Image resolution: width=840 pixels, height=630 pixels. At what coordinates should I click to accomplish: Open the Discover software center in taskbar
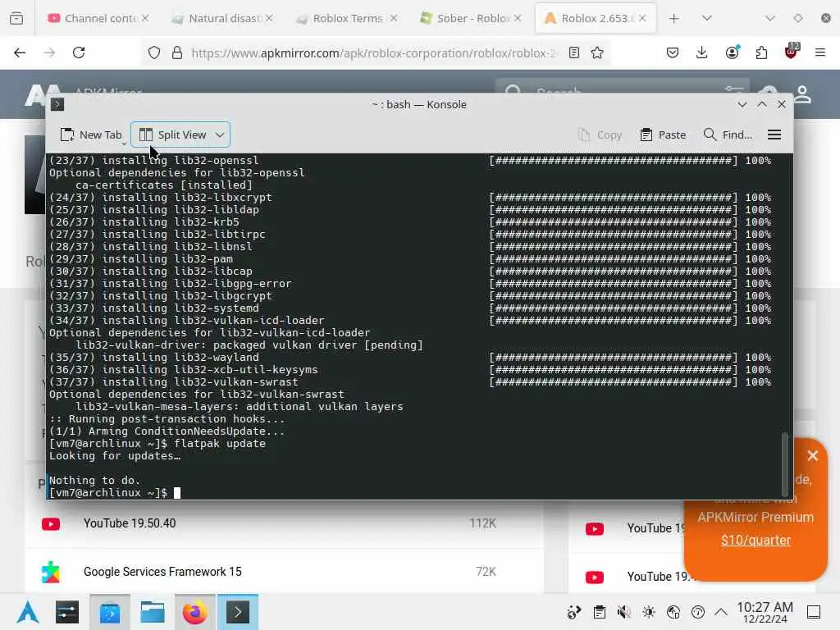(110, 612)
